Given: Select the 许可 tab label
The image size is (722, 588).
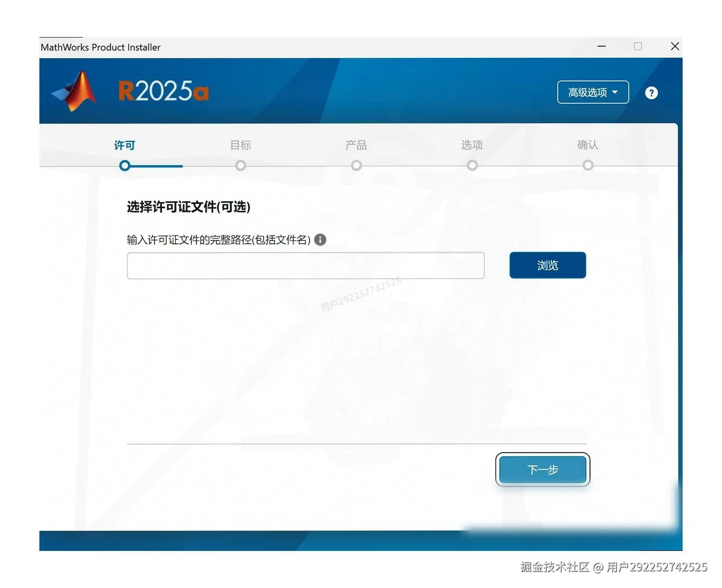Looking at the screenshot, I should (124, 145).
